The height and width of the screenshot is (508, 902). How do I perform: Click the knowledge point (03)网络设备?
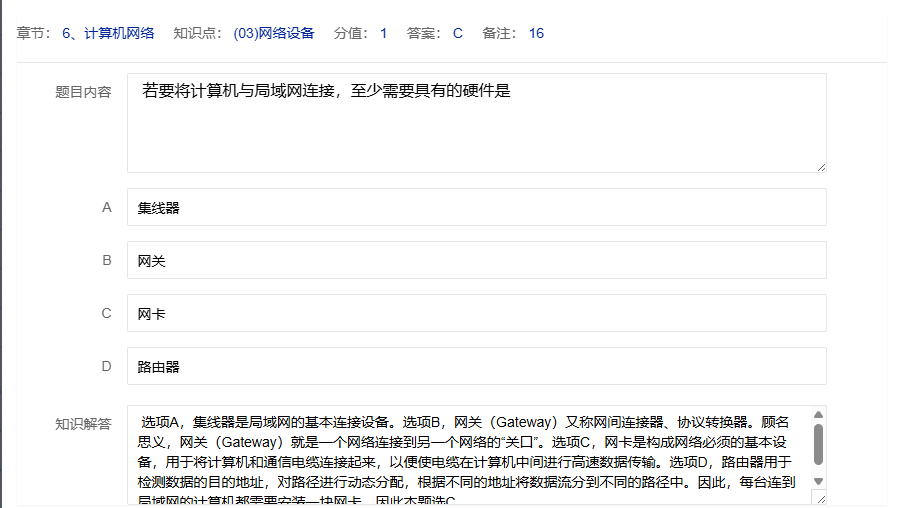coord(273,33)
